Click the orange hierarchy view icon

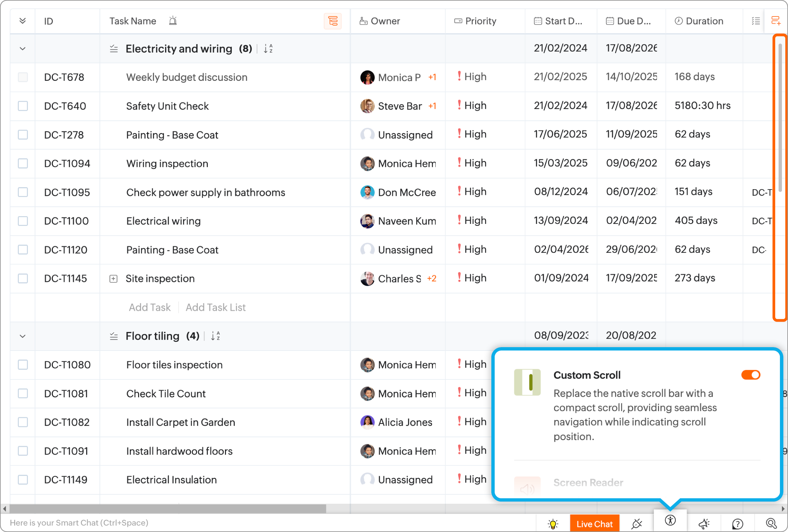[333, 21]
